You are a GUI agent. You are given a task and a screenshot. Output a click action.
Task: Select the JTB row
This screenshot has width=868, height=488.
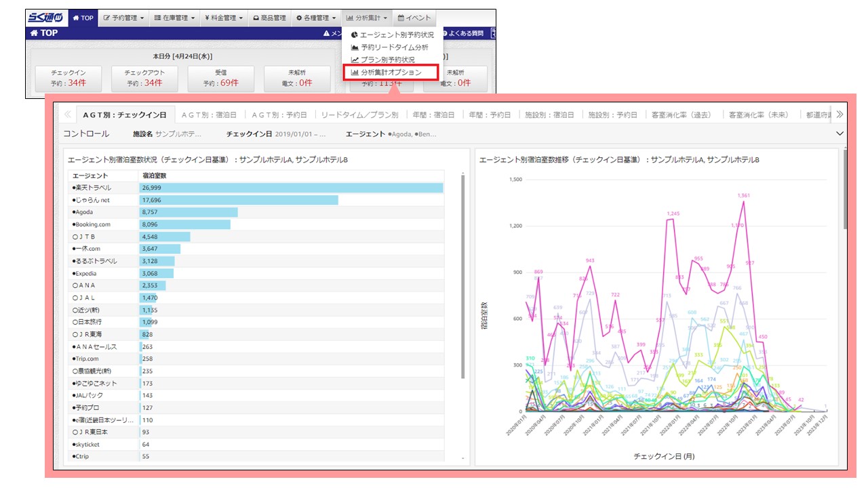256,237
